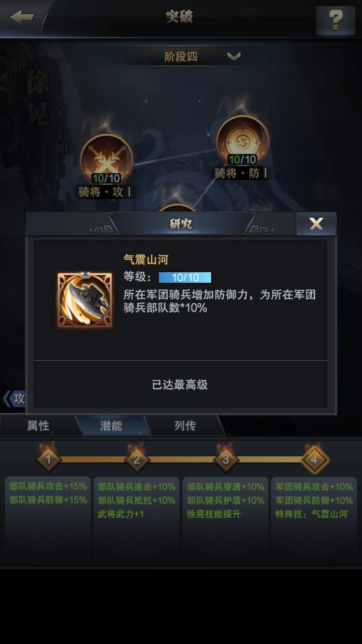The height and width of the screenshot is (644, 362).
Task: Select stage 2 diamond marker
Action: pos(137,459)
